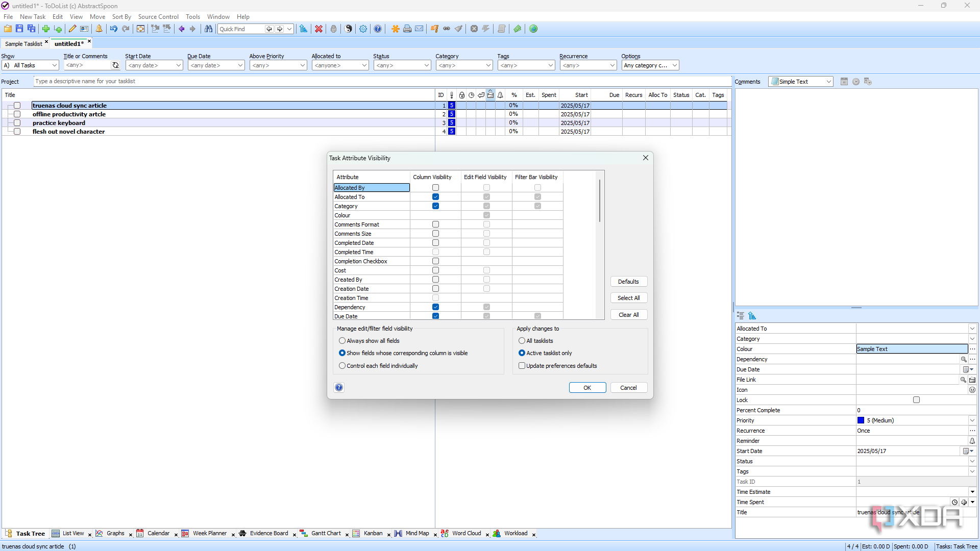
Task: Open the Tools menu
Action: point(192,17)
